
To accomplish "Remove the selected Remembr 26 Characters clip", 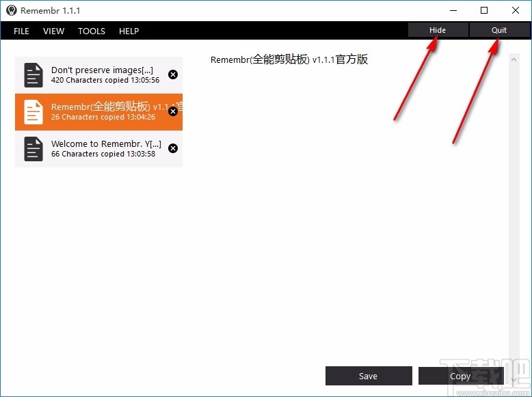I will [x=173, y=111].
